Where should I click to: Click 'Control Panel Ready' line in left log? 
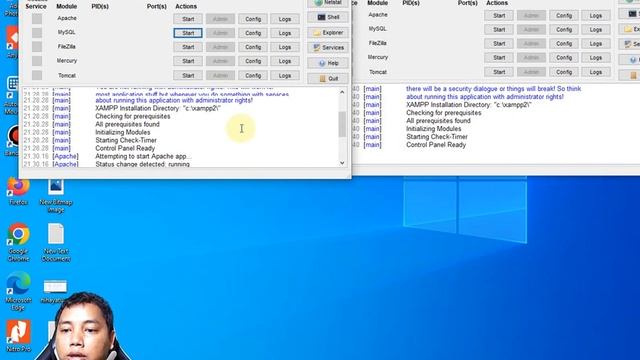tap(125, 148)
